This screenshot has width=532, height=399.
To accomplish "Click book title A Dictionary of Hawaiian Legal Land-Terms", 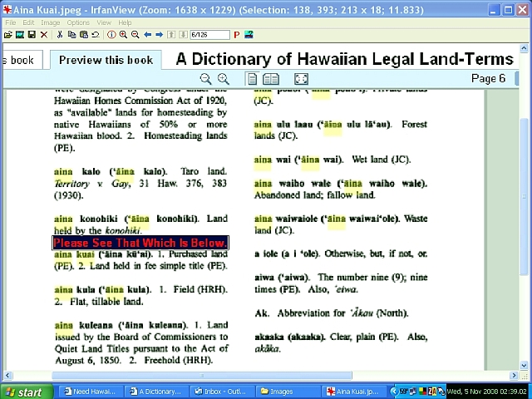I will coord(345,59).
